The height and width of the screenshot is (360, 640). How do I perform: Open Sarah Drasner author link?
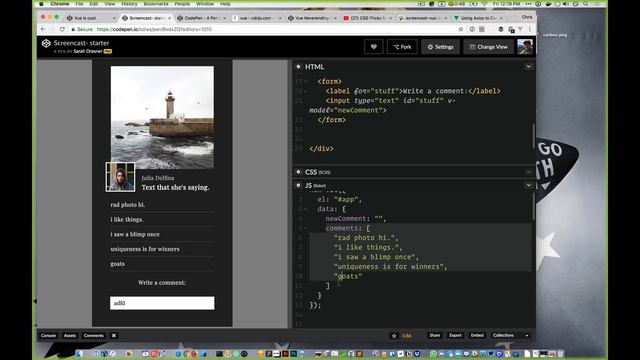pos(88,51)
